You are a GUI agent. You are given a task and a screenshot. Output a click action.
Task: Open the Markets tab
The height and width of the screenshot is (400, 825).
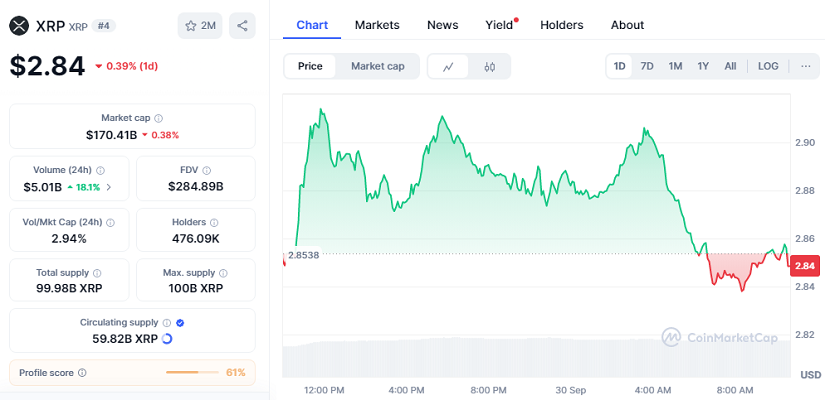(377, 25)
